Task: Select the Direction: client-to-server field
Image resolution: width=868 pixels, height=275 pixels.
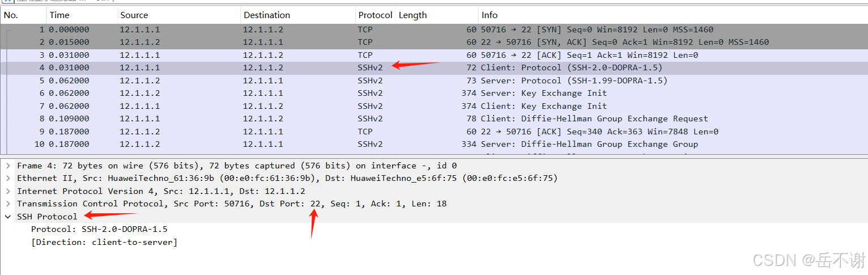Action: click(x=104, y=242)
